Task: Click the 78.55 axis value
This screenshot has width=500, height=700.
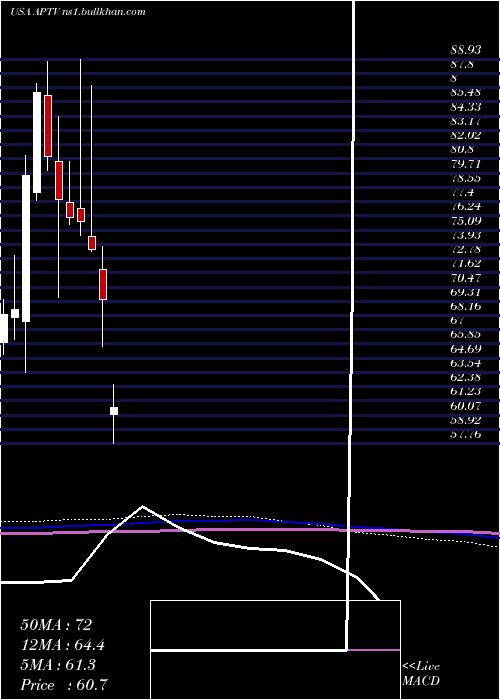Action: (465, 178)
